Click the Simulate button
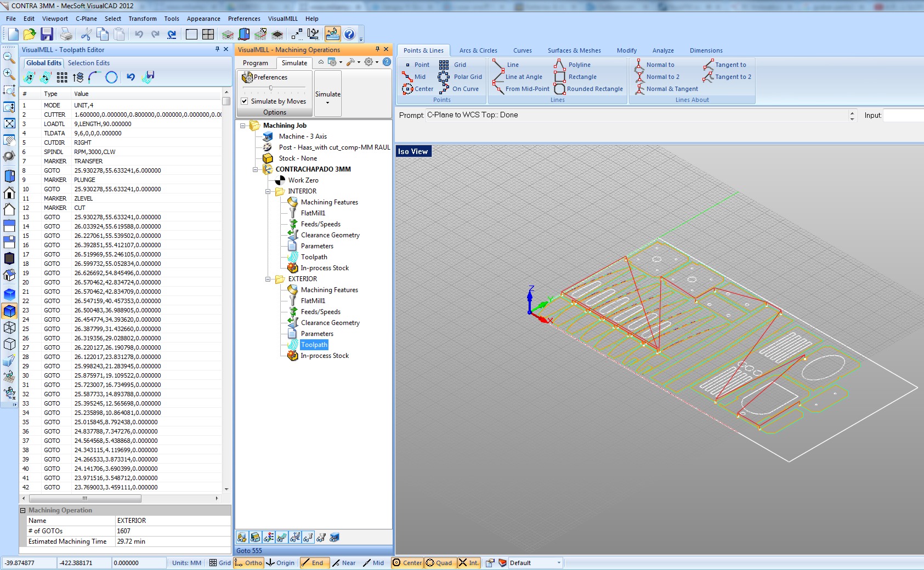The image size is (924, 570). [327, 94]
